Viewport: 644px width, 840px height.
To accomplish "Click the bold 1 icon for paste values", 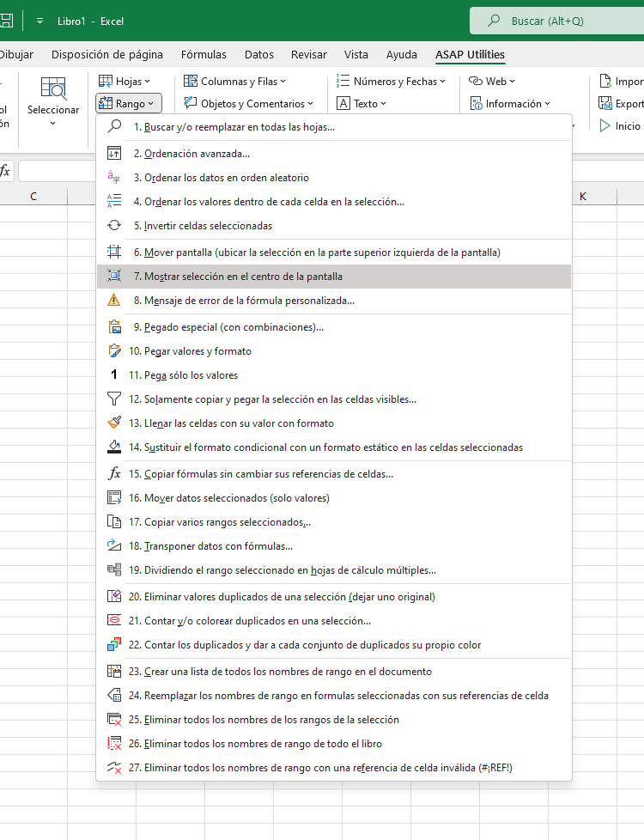I will click(114, 375).
